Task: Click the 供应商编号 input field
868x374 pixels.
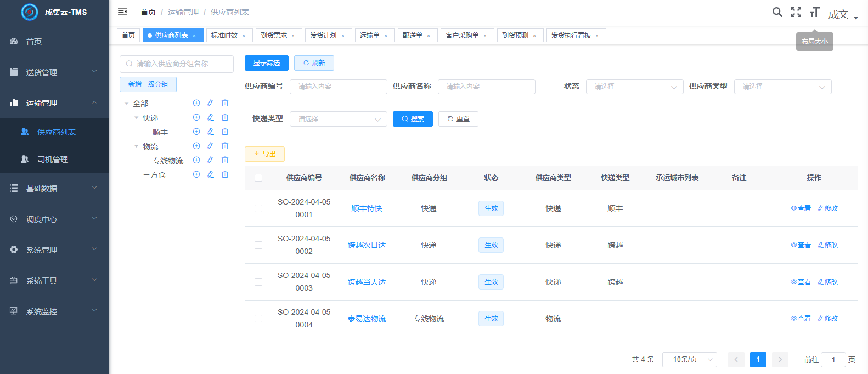Action: coord(338,87)
